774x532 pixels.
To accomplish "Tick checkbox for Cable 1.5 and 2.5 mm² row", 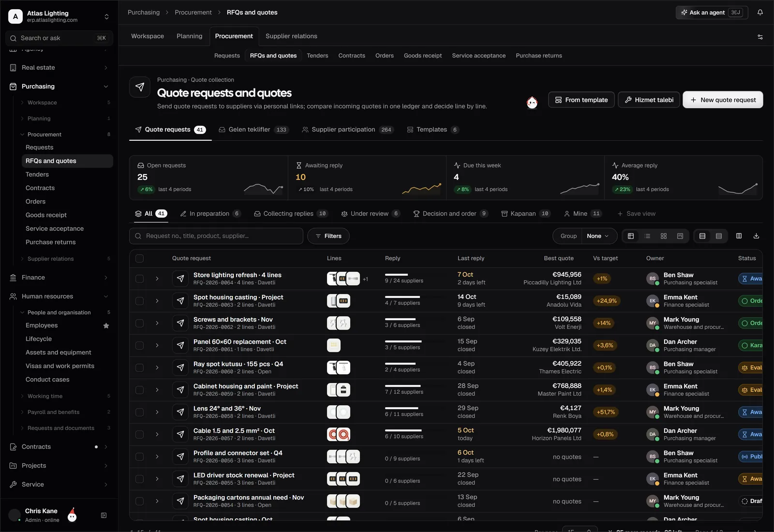I will coord(140,434).
